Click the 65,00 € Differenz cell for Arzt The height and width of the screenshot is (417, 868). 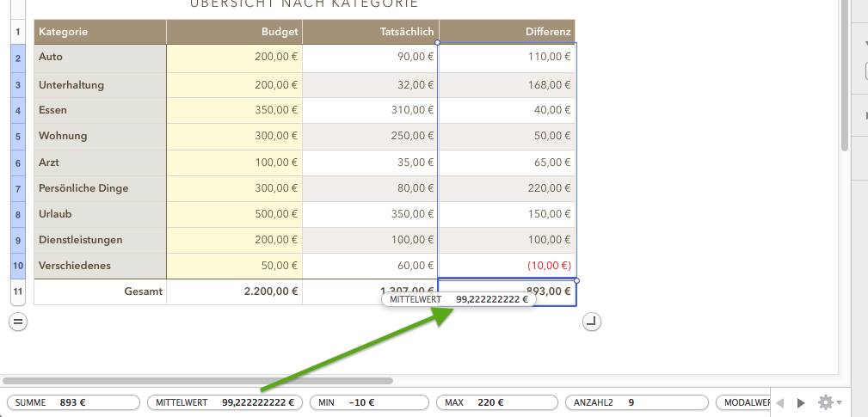tap(507, 163)
